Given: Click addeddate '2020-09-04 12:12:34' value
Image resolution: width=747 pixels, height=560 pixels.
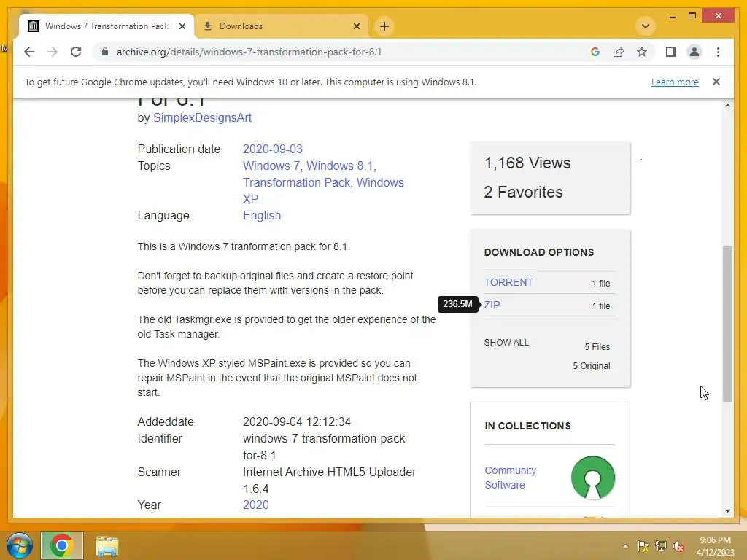Looking at the screenshot, I should (297, 422).
